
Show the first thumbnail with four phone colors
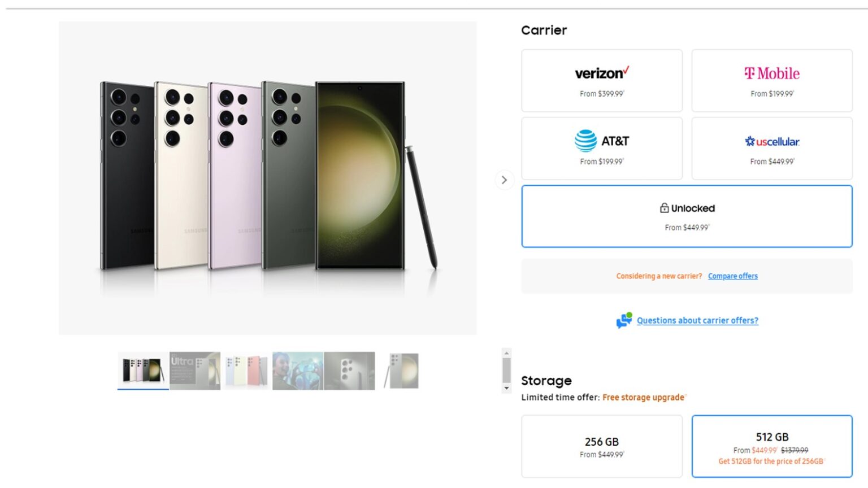pos(143,371)
